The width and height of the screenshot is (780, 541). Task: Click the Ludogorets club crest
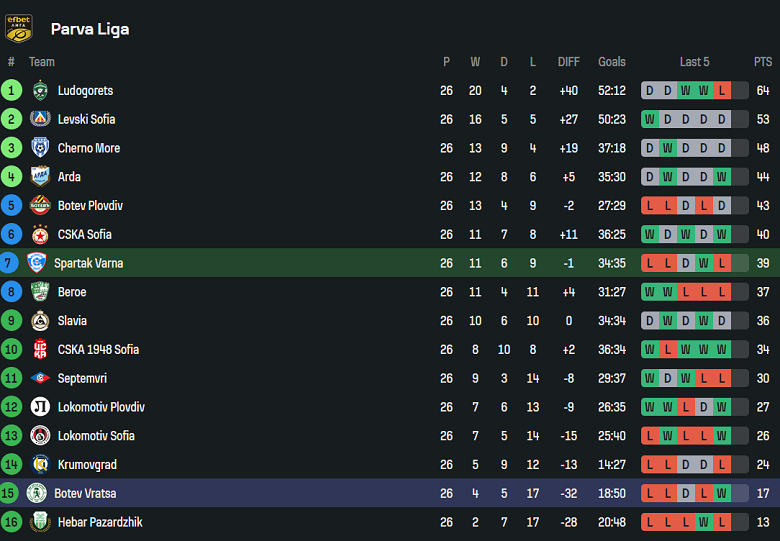pyautogui.click(x=40, y=90)
